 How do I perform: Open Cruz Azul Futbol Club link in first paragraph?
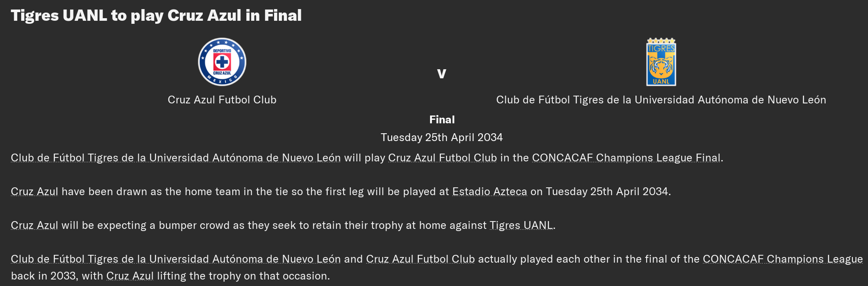pyautogui.click(x=443, y=158)
